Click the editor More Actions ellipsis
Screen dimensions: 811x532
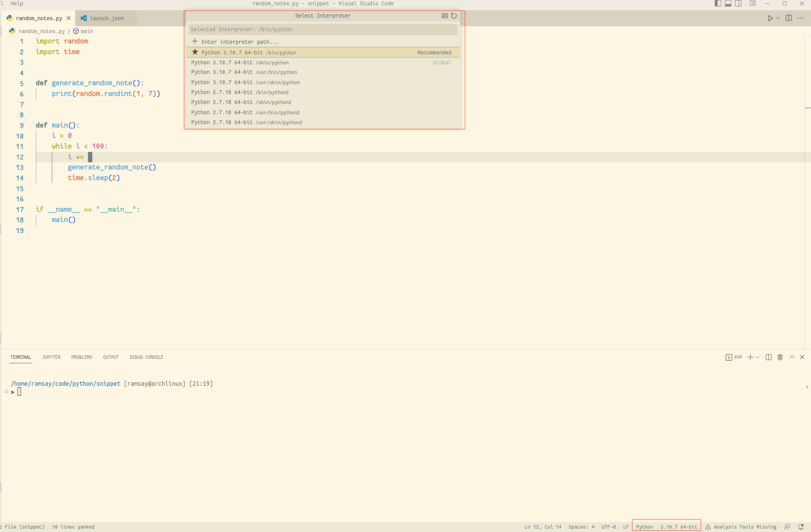(x=800, y=18)
